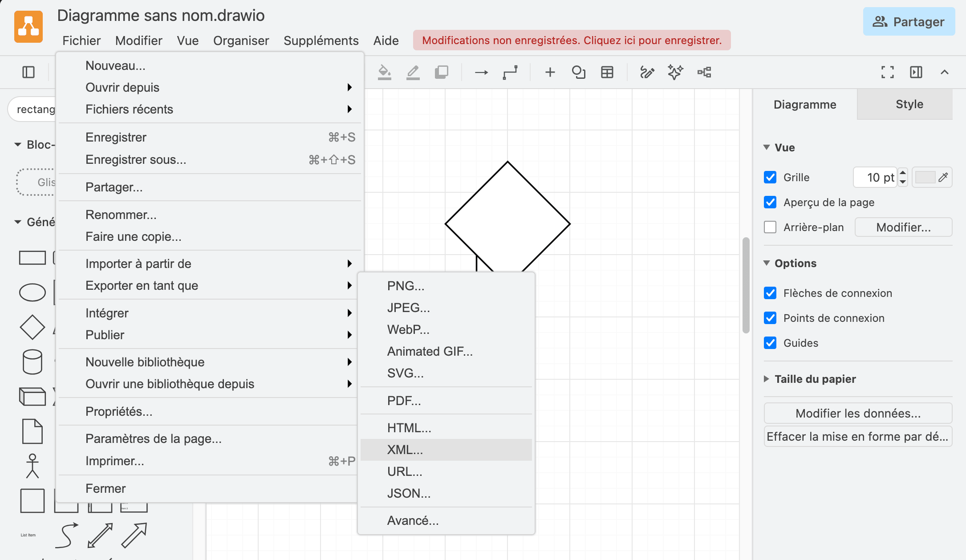The width and height of the screenshot is (966, 560).
Task: Toggle the shadow toolbar icon
Action: [x=441, y=72]
